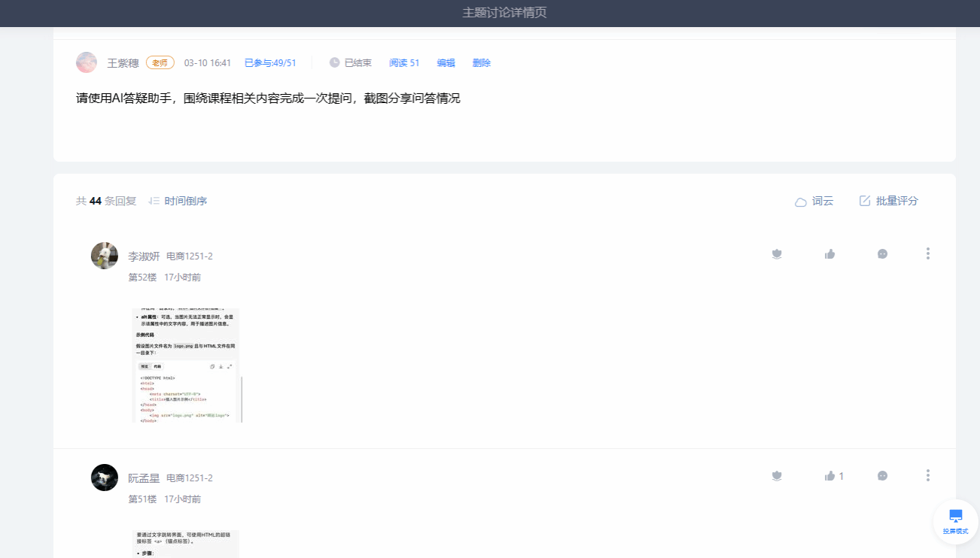980x558 pixels.
Task: Open the 阅读 51 readers list
Action: (403, 63)
